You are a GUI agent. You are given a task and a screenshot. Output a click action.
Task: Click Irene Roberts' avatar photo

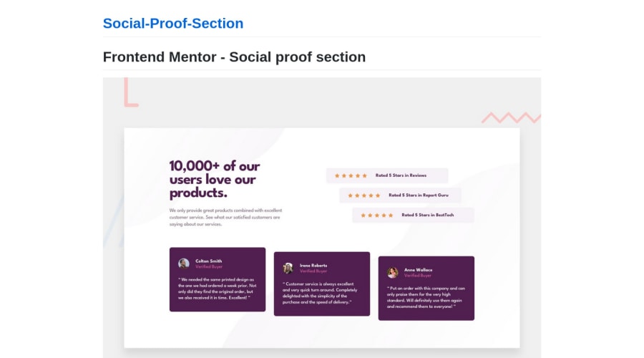click(288, 268)
